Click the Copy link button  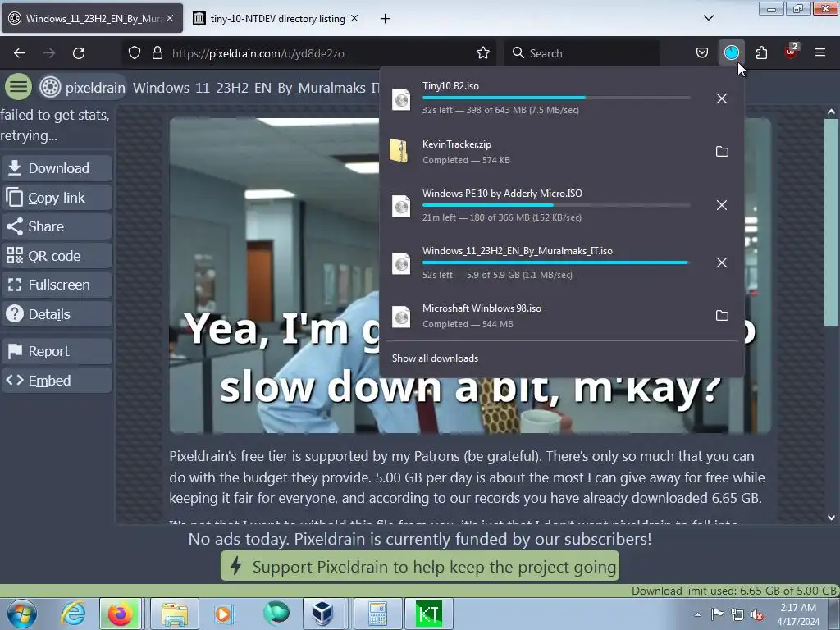(x=57, y=198)
